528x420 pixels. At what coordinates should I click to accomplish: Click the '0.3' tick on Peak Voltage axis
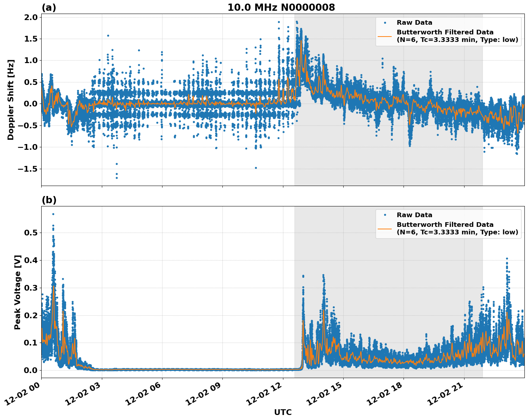31,288
